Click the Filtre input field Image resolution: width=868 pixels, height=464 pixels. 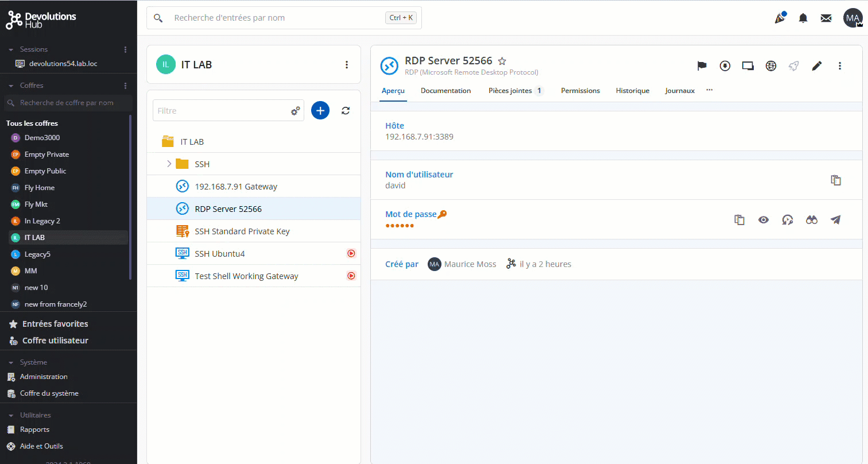tap(221, 111)
